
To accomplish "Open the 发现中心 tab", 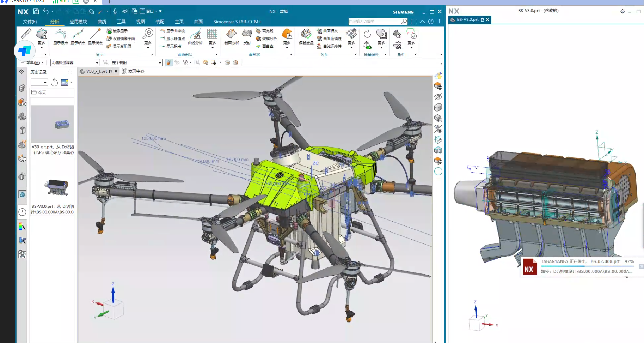I will click(x=133, y=71).
